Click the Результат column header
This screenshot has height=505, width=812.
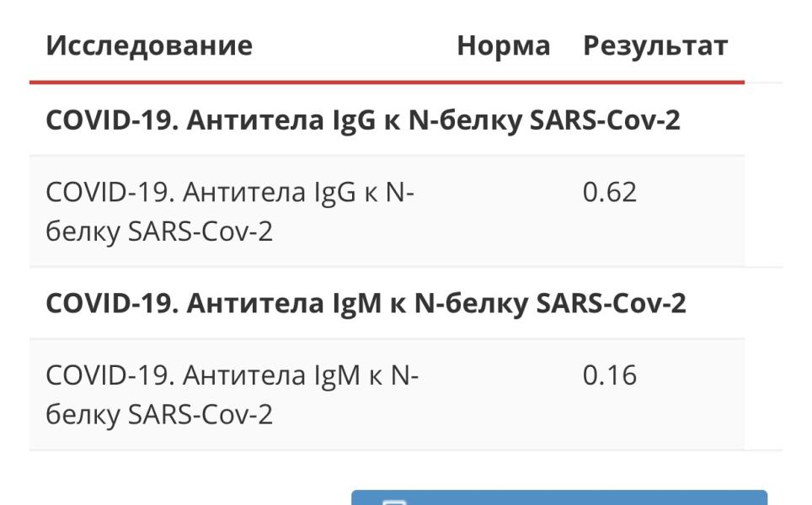click(655, 46)
